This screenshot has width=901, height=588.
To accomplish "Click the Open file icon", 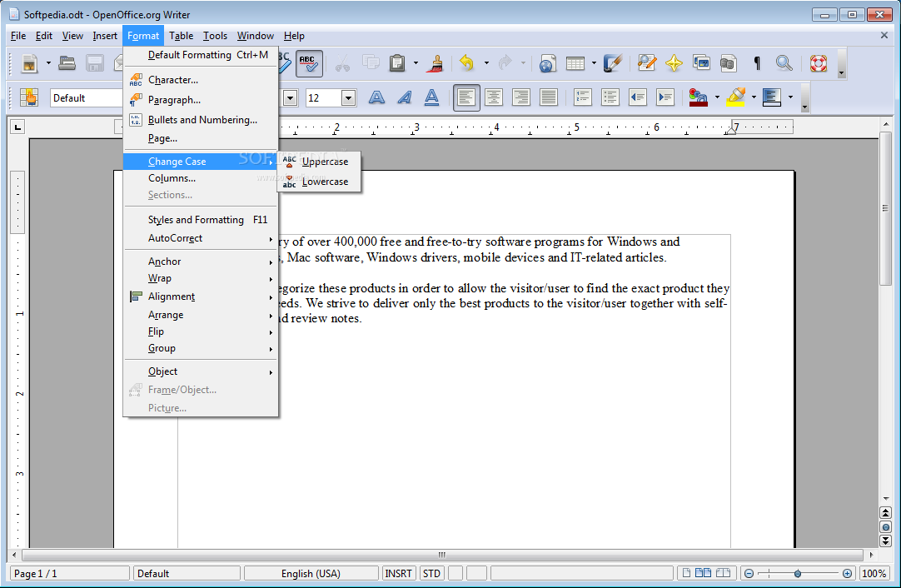I will click(x=67, y=63).
